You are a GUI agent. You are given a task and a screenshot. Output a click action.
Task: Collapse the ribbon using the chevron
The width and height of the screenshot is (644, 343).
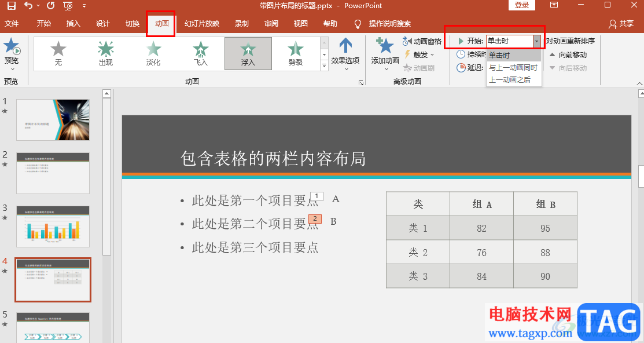(639, 83)
